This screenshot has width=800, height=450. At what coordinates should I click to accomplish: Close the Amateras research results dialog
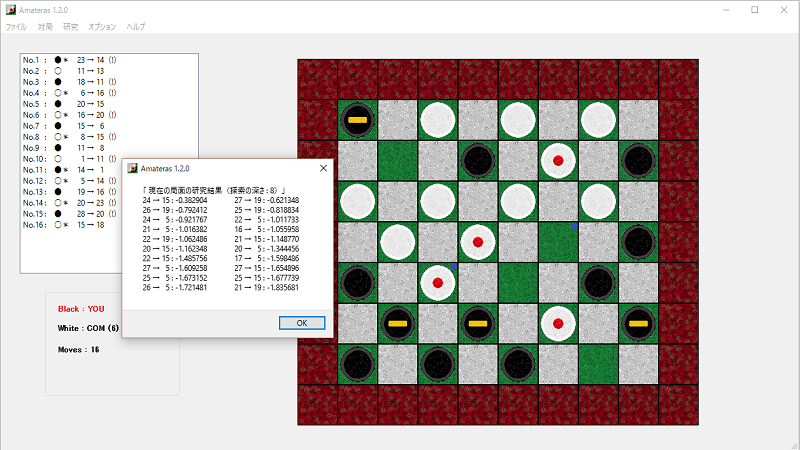point(322,169)
